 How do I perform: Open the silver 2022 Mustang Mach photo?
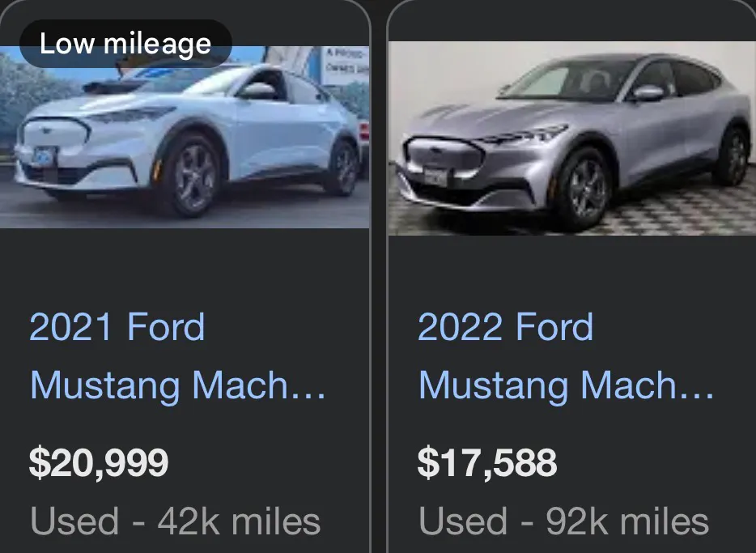(571, 138)
